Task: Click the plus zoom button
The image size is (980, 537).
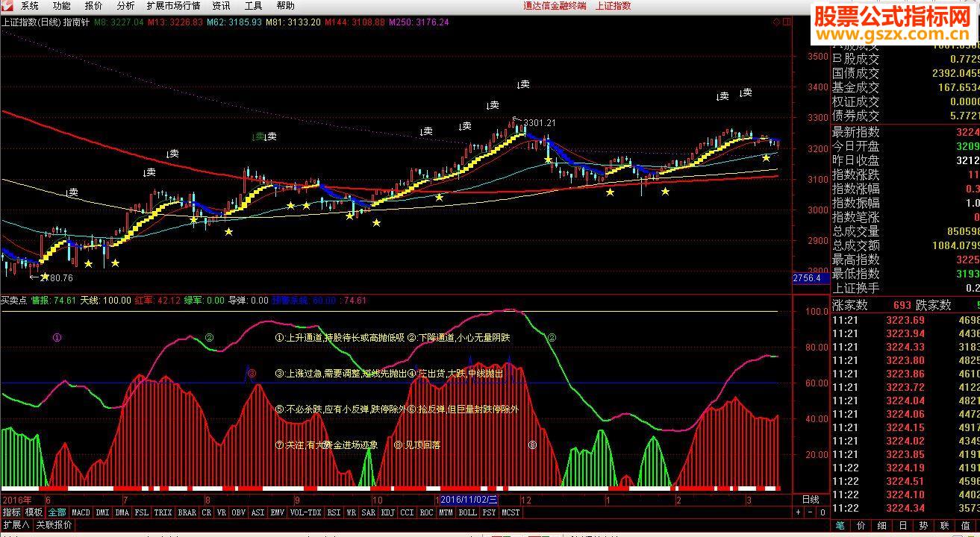Action: click(x=799, y=513)
